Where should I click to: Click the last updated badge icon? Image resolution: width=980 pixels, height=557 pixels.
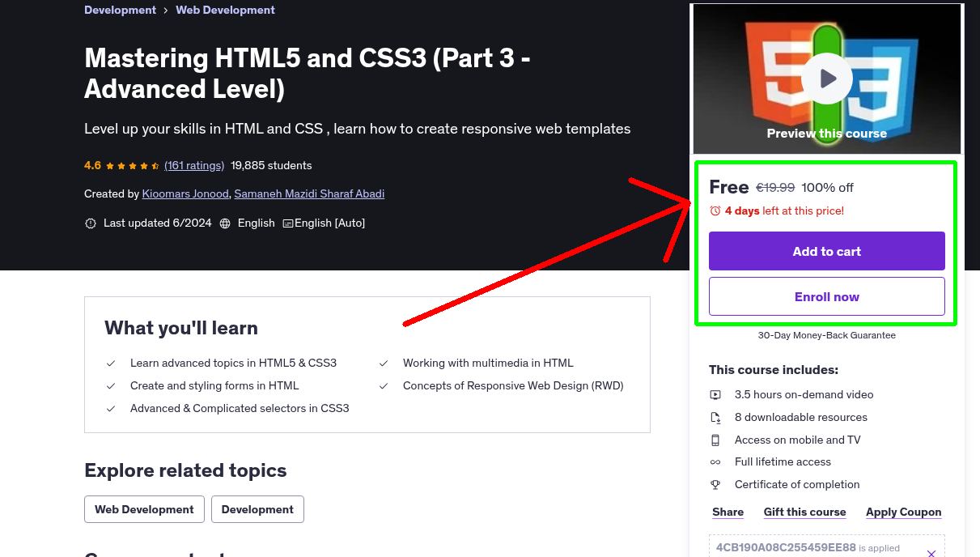[x=91, y=223]
